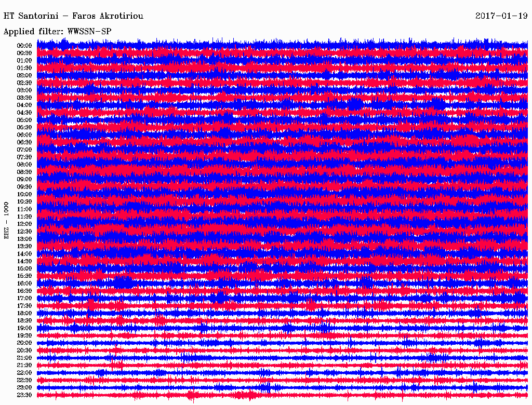Select the 11:00 time label

[24, 209]
